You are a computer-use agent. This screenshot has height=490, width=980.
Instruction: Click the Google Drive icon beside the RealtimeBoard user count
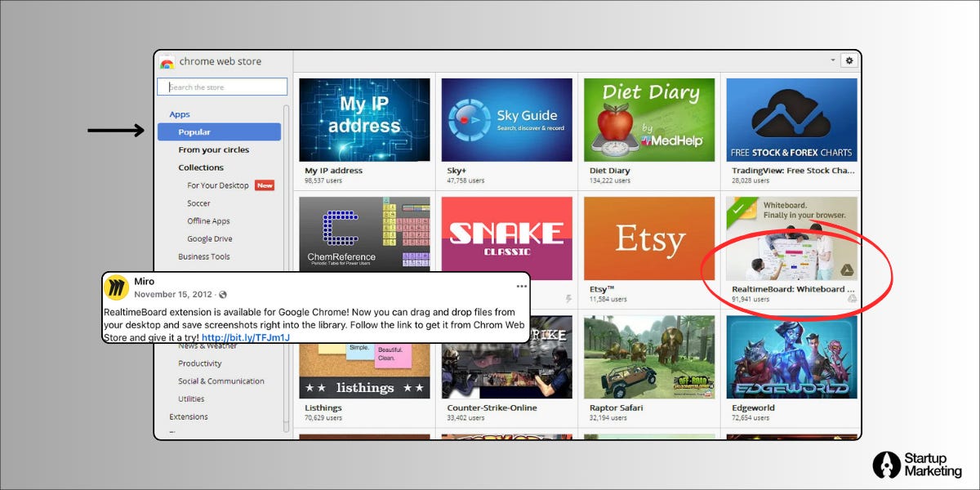point(852,299)
